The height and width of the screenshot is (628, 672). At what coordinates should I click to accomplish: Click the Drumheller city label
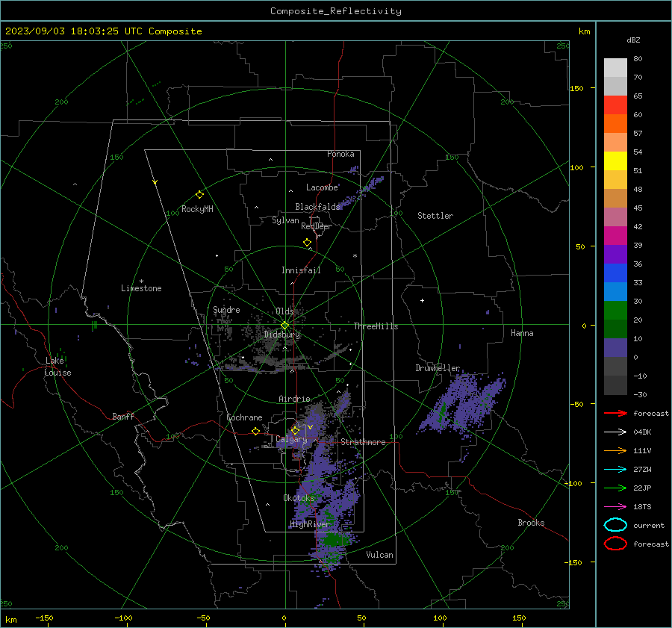pyautogui.click(x=438, y=368)
